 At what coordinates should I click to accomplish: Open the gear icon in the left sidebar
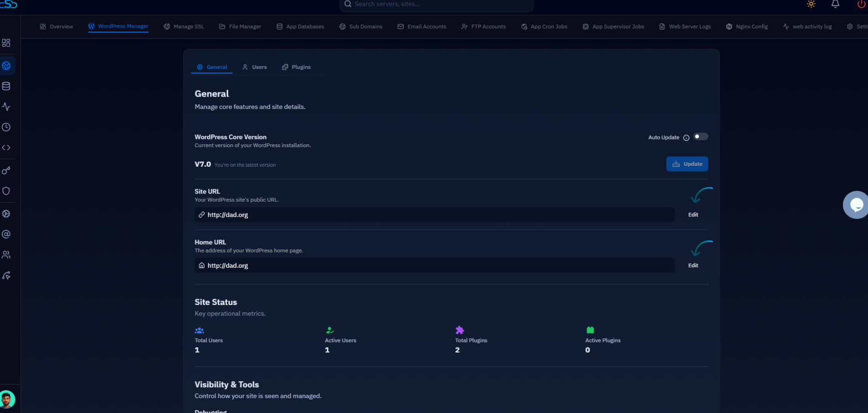pos(6,214)
